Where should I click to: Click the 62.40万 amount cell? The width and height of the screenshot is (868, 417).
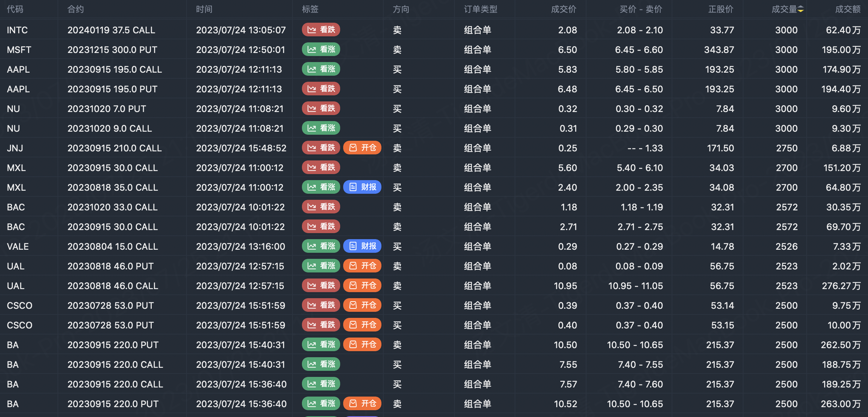point(843,30)
